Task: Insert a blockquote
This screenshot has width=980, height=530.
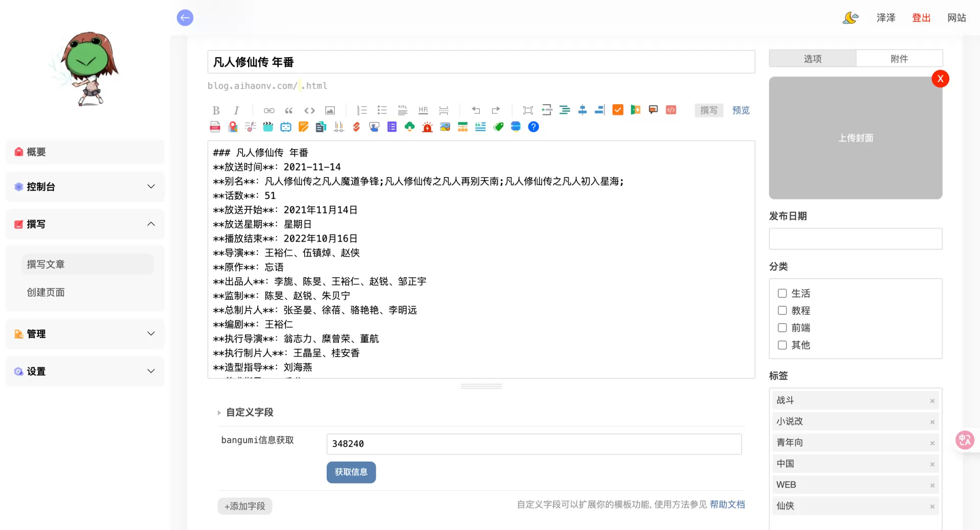Action: click(288, 110)
